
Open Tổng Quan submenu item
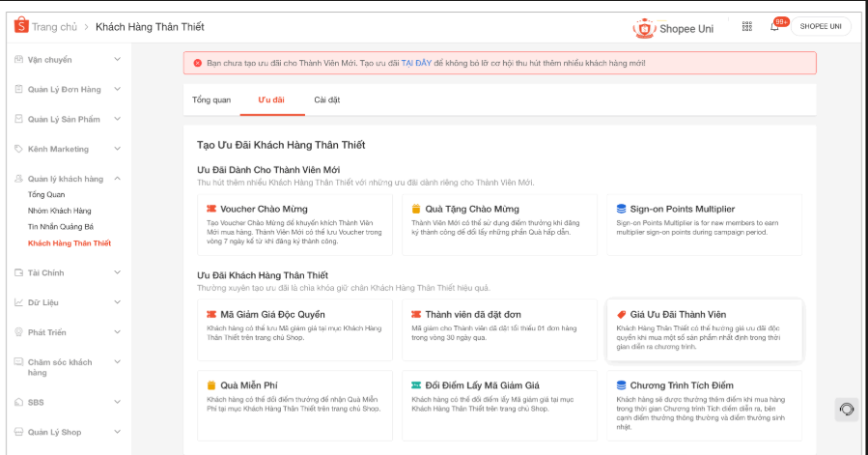46,194
